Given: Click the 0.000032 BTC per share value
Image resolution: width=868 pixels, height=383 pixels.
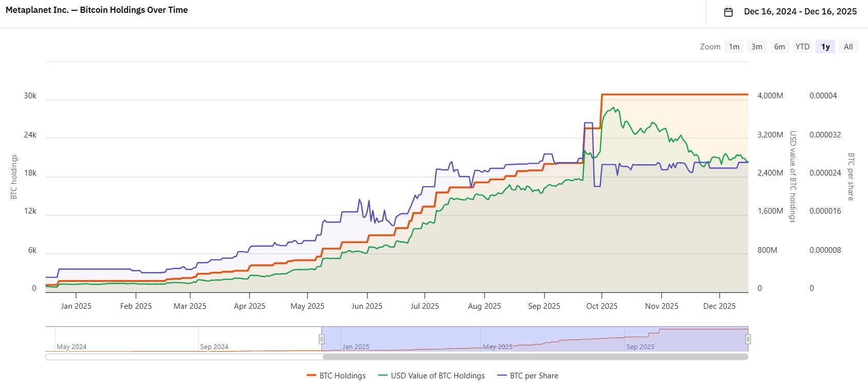Looking at the screenshot, I should pos(825,135).
